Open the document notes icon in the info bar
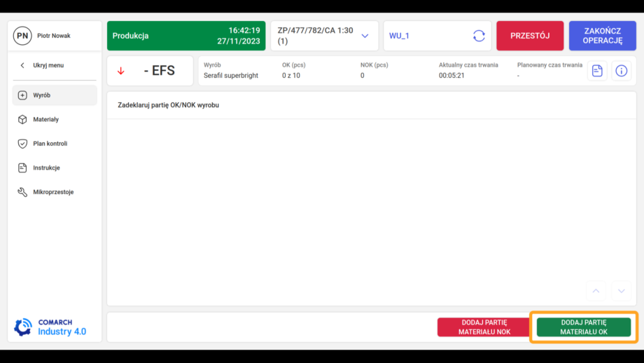 point(597,71)
